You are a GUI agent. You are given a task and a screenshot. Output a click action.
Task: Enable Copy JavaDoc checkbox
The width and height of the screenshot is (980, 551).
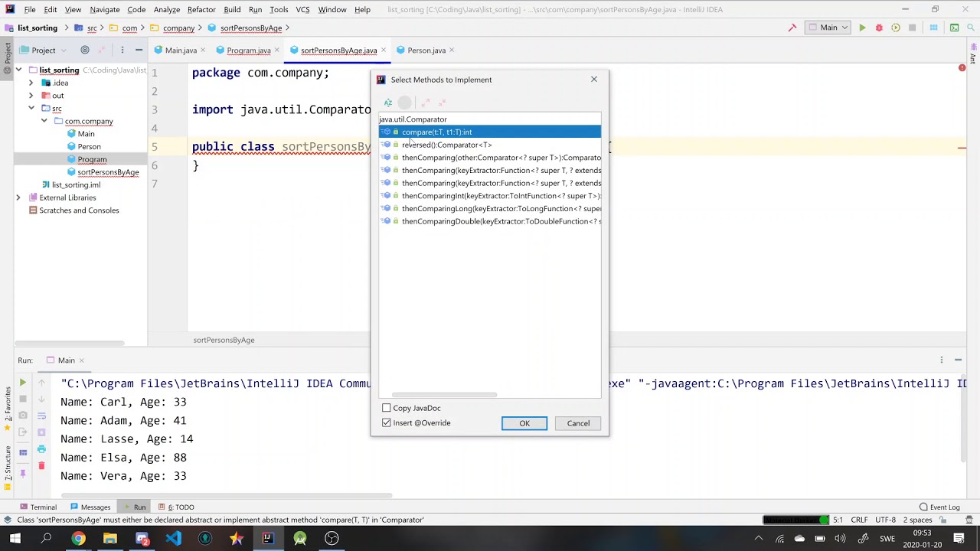coord(387,408)
